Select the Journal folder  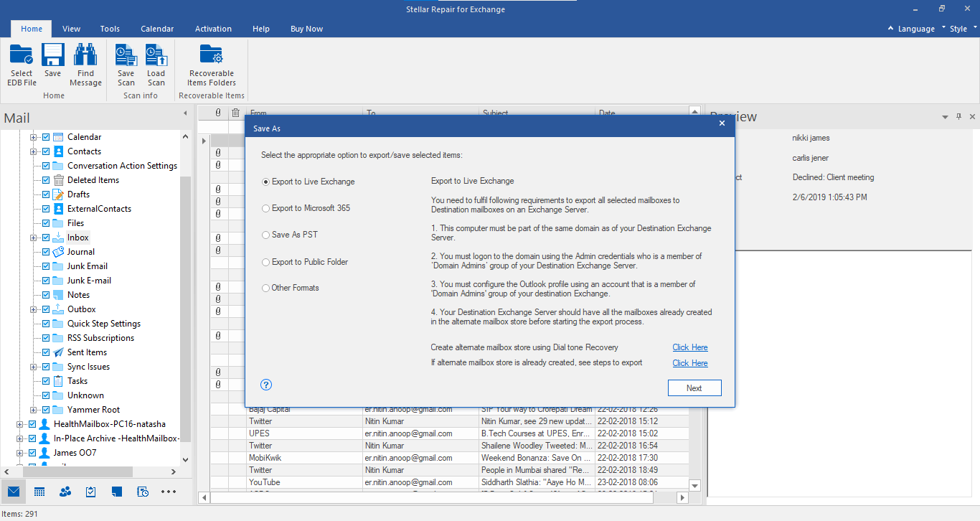pyautogui.click(x=81, y=252)
